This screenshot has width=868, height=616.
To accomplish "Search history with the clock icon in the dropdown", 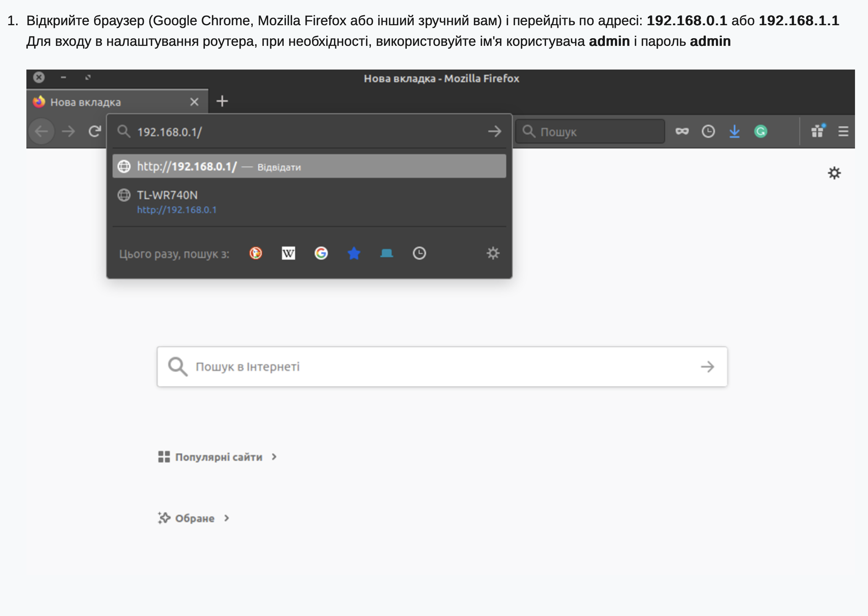I will [419, 253].
